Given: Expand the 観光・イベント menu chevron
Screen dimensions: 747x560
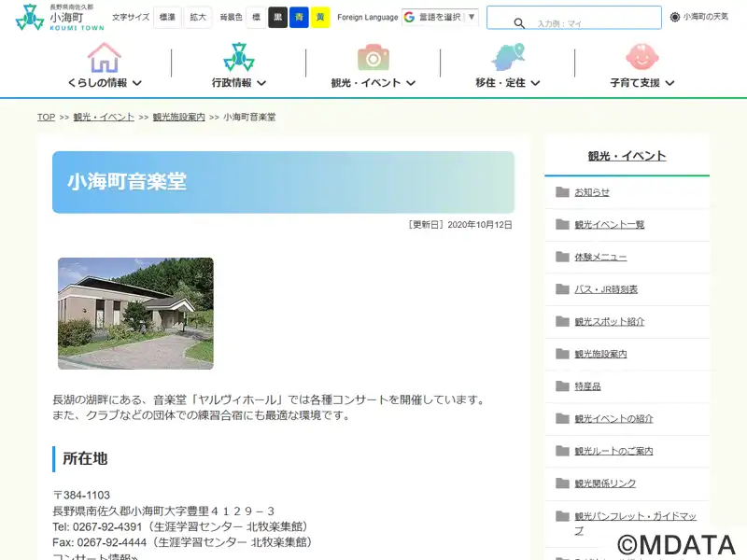Looking at the screenshot, I should tap(411, 83).
